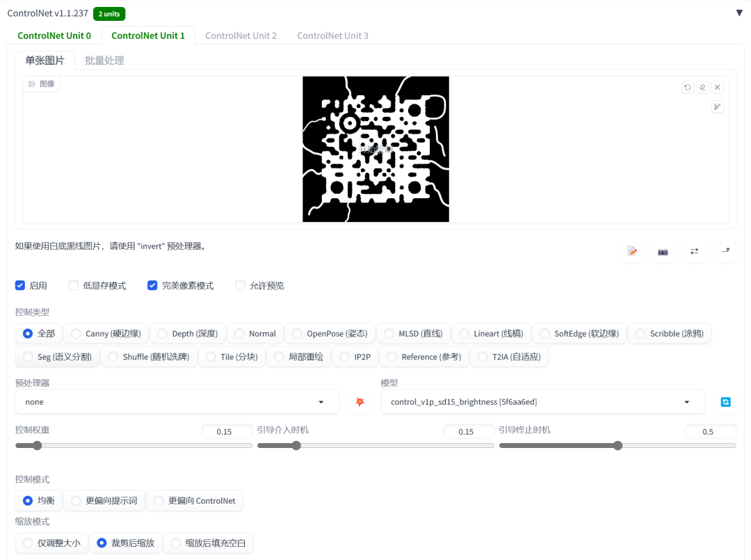Image resolution: width=751 pixels, height=560 pixels.
Task: Select Reference (参考) control type
Action: 424,357
